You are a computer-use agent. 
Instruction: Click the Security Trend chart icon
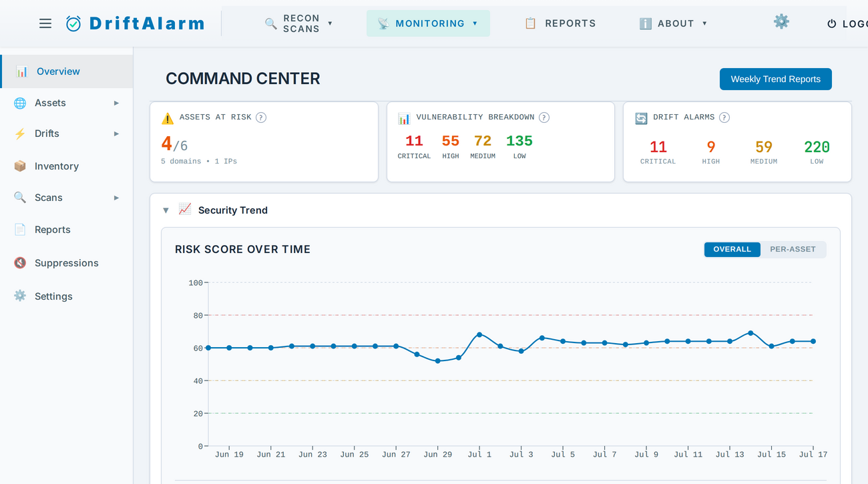click(185, 210)
